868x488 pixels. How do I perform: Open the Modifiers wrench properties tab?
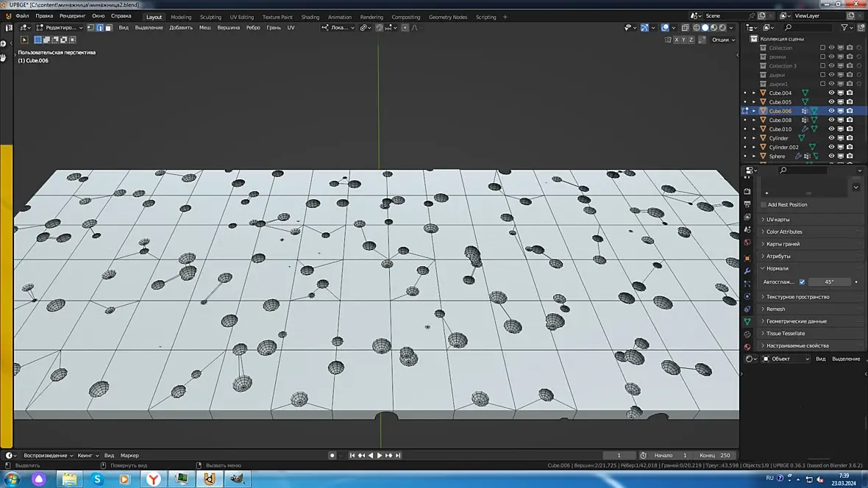747,271
